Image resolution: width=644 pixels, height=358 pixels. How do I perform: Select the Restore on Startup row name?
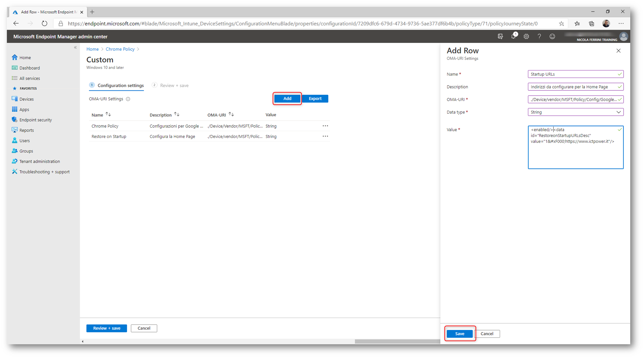pos(109,137)
